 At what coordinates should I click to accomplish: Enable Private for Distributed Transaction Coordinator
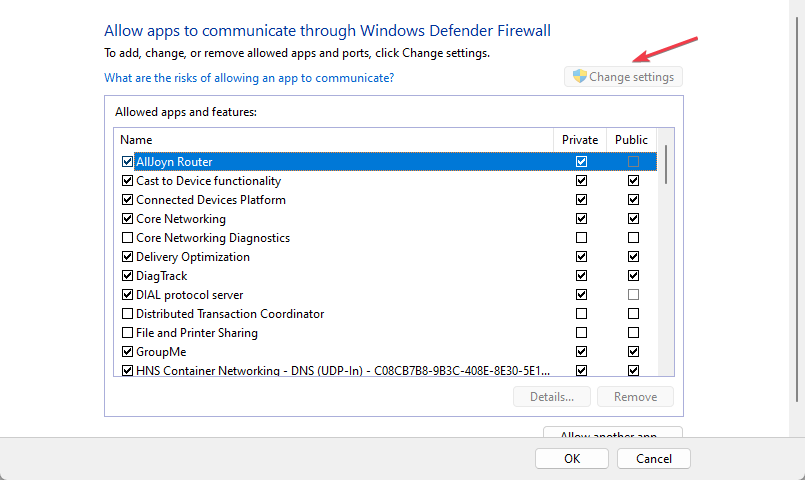pos(581,314)
